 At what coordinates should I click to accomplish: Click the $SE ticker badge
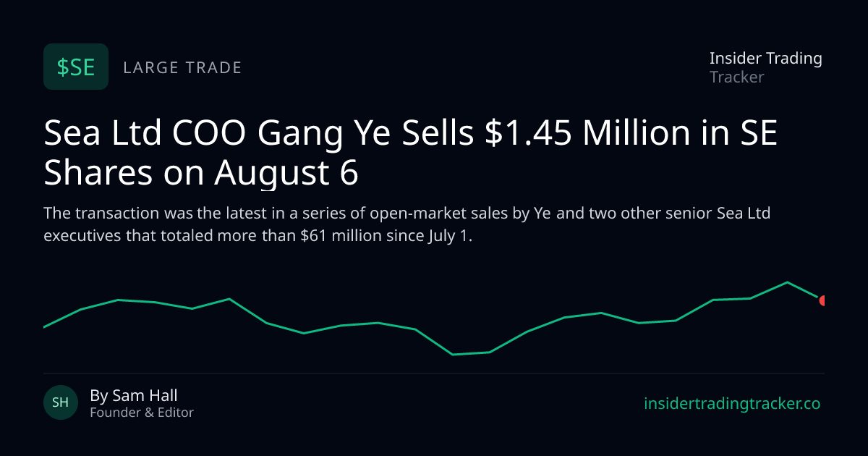[x=76, y=67]
